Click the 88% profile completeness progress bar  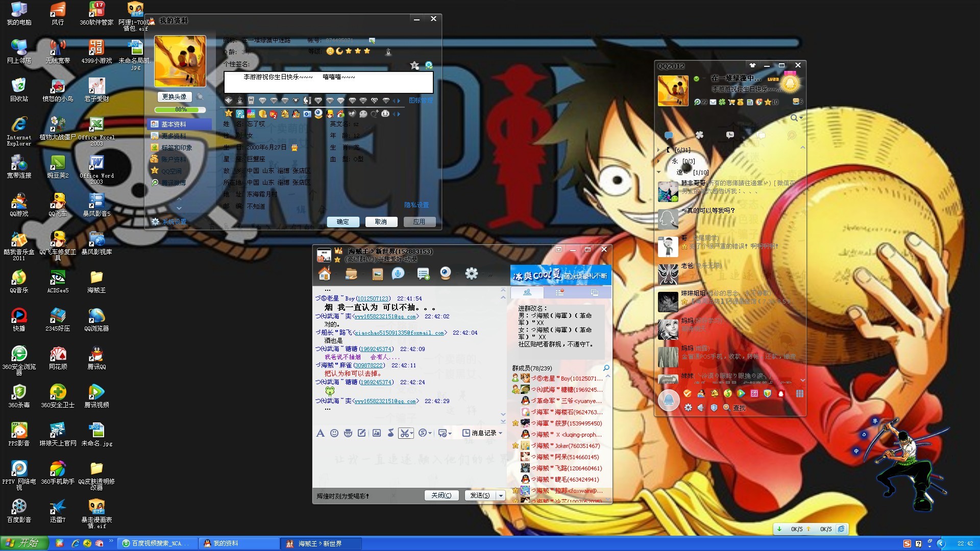pyautogui.click(x=180, y=110)
